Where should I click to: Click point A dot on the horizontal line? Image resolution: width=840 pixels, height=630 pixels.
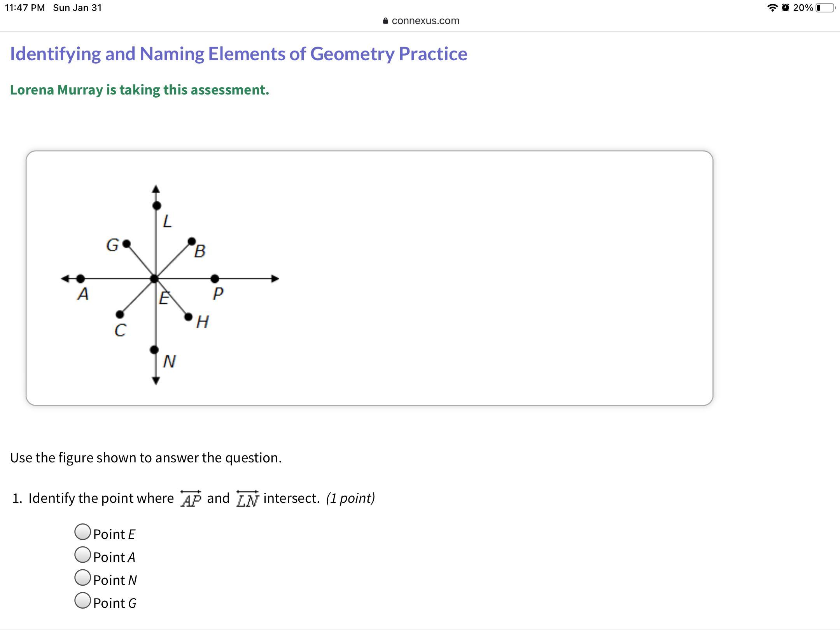click(x=80, y=279)
